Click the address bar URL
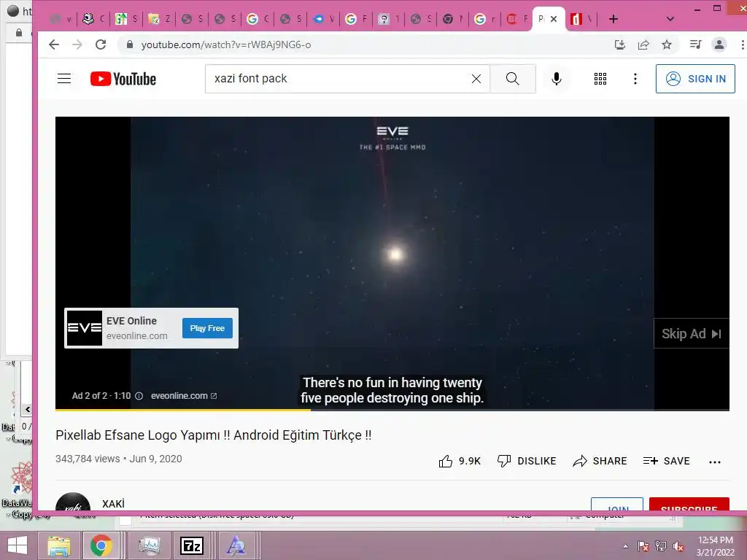The image size is (747, 560). click(x=226, y=44)
